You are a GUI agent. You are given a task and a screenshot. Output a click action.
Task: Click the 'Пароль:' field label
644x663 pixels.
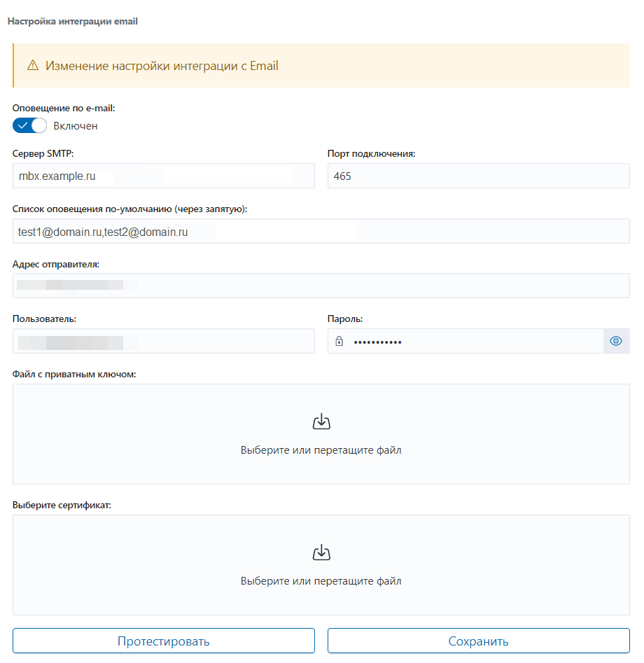tap(345, 319)
